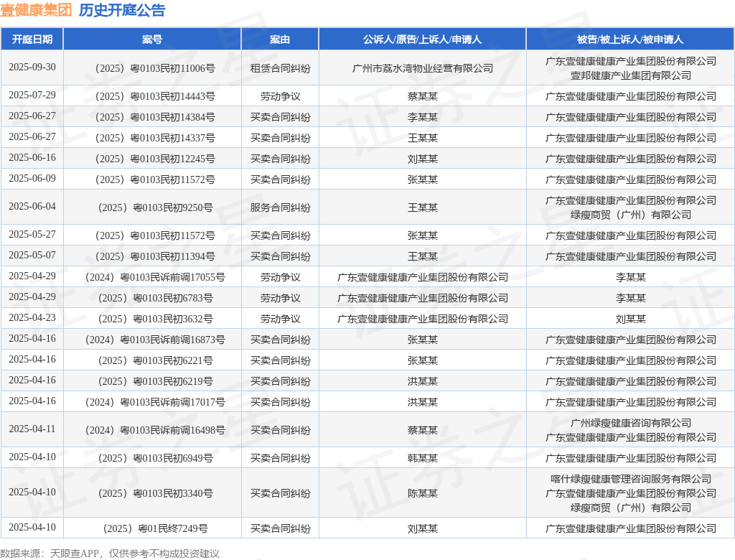Select the date cell 2025-05-27
The image size is (735, 560).
[32, 234]
